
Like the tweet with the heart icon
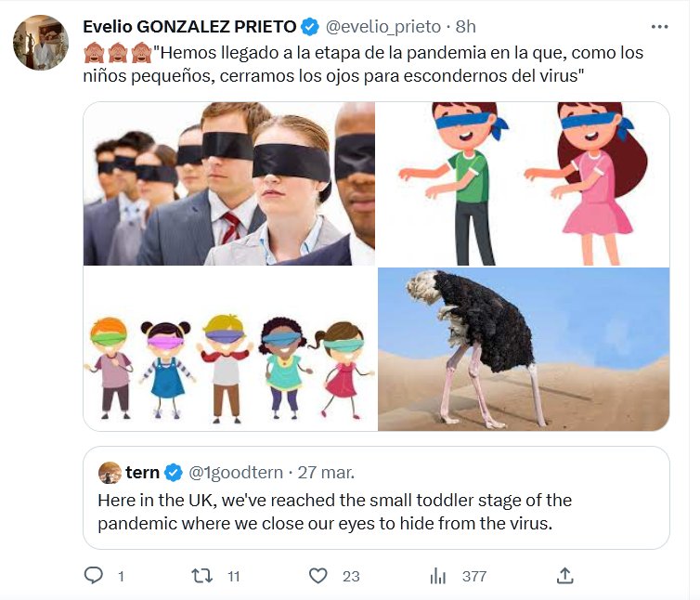point(318,576)
